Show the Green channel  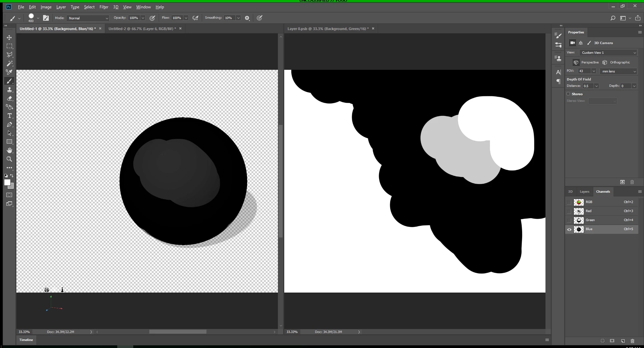569,220
